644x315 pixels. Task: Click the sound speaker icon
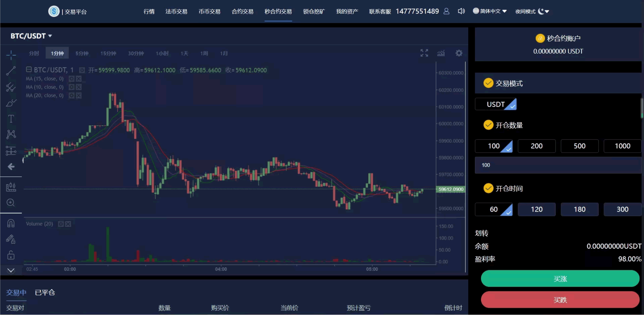461,11
